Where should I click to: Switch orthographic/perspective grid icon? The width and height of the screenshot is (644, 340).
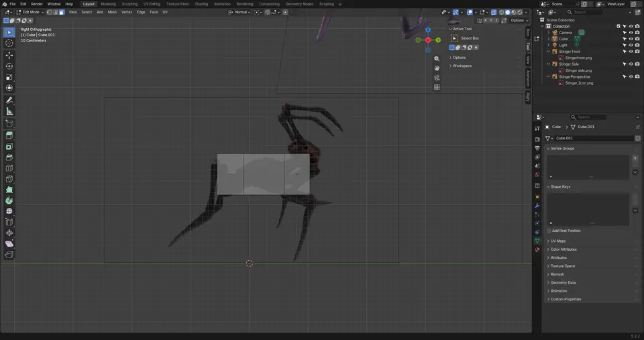437,87
